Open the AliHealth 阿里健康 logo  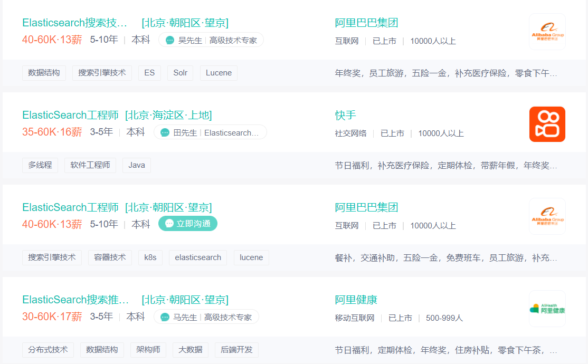point(547,309)
